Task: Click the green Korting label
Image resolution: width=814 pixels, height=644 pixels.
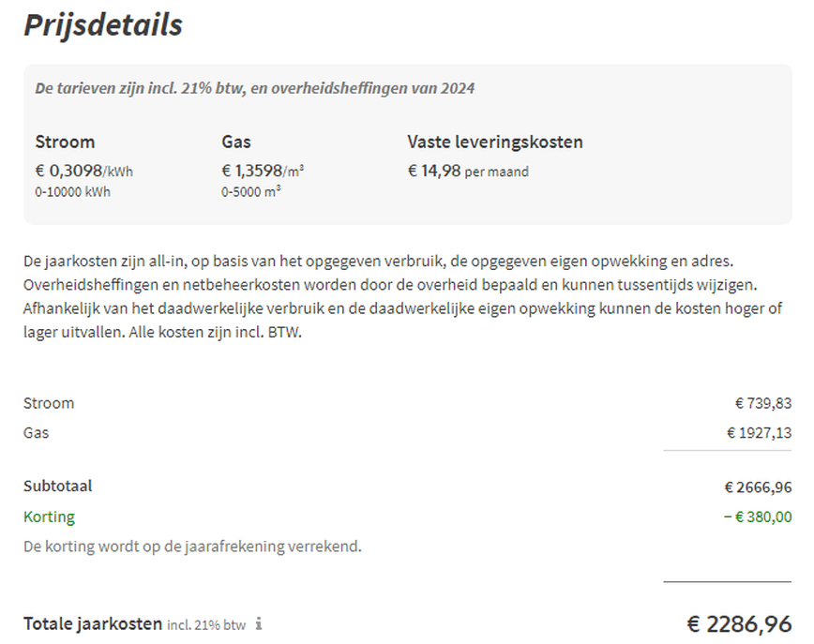Action: click(x=49, y=517)
